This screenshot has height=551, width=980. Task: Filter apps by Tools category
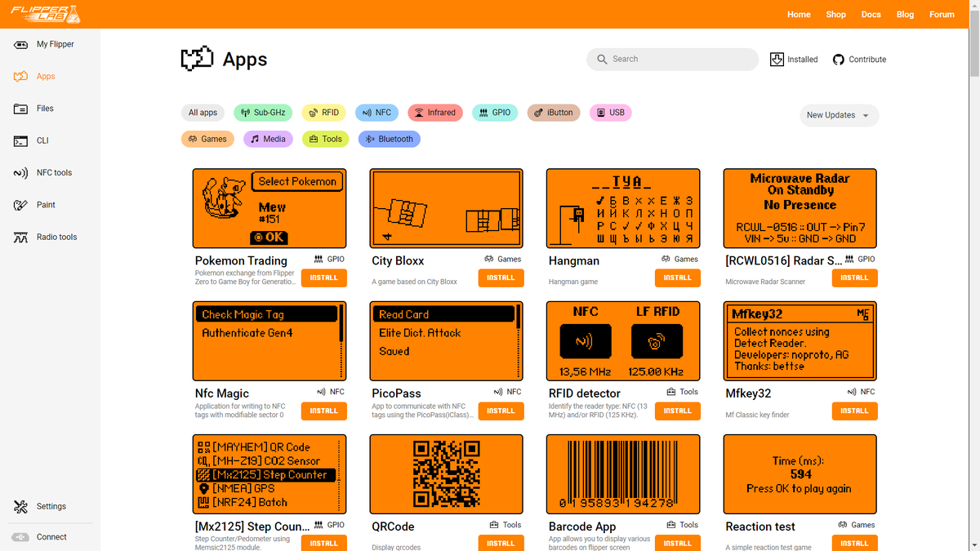tap(326, 139)
